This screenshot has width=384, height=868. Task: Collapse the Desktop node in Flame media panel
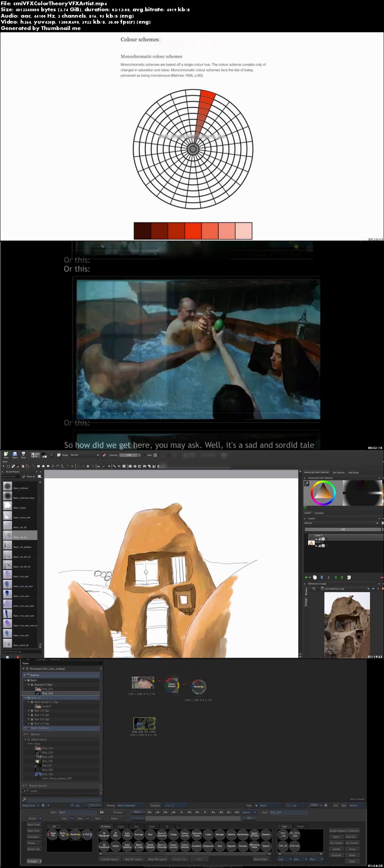click(25, 675)
